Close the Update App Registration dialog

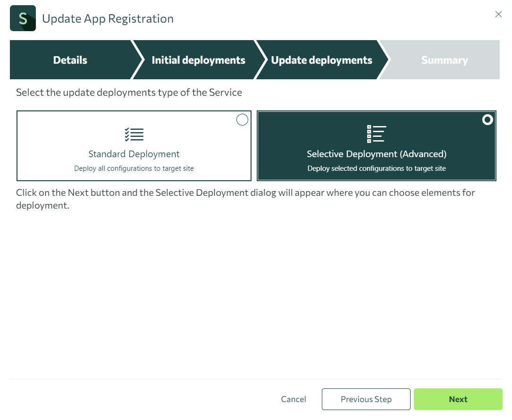(498, 14)
